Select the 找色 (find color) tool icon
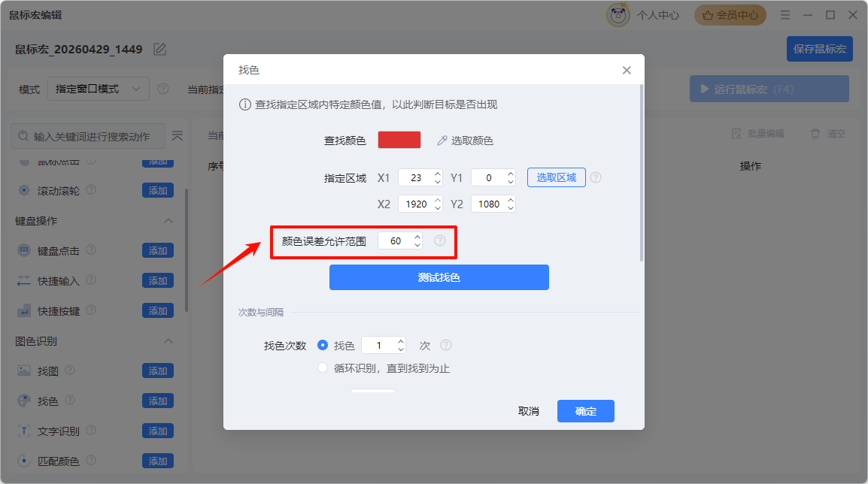 pos(24,401)
